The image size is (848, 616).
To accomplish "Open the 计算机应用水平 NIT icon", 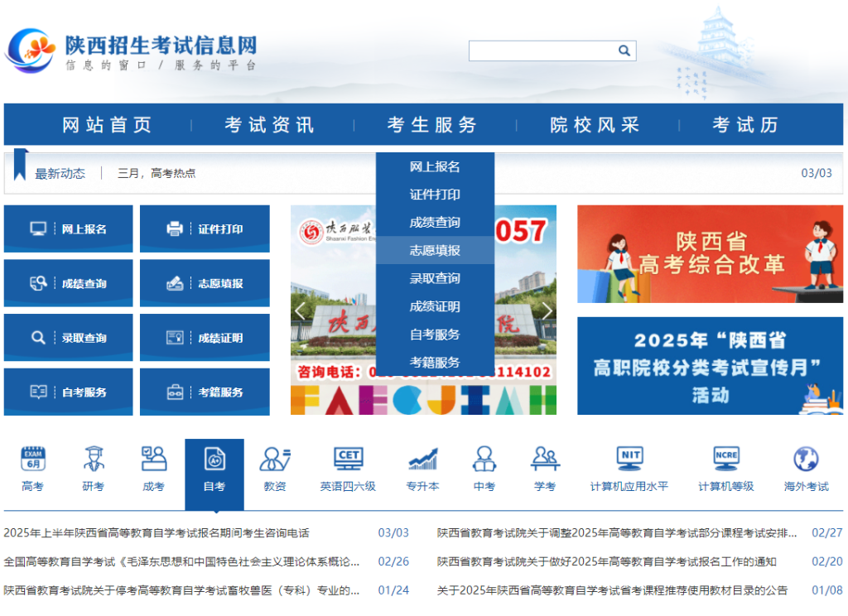I will coord(629,460).
